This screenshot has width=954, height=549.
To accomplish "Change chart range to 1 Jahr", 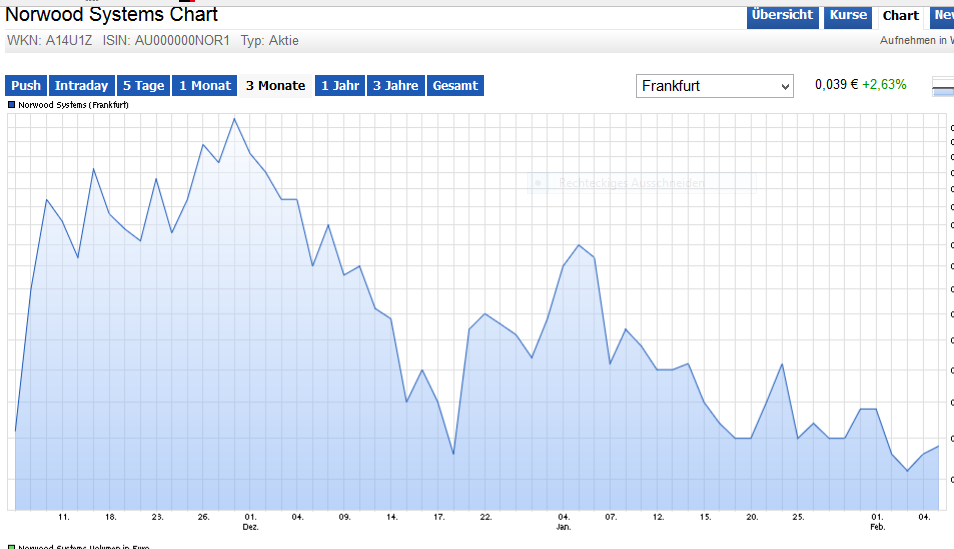I will 339,86.
